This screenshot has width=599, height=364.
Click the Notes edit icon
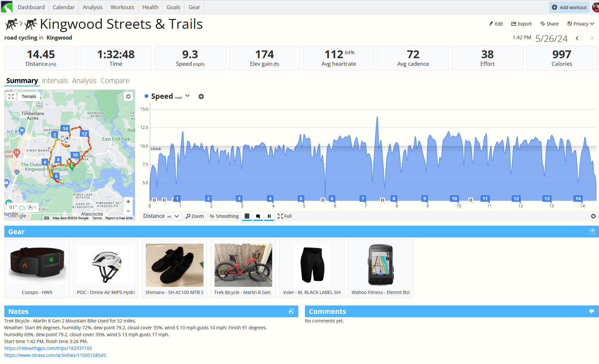click(291, 311)
